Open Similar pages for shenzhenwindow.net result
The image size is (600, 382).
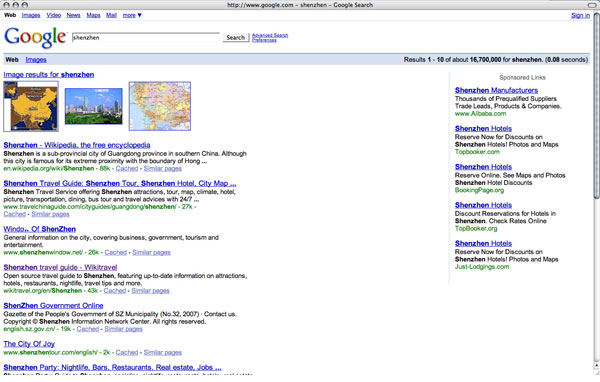[151, 252]
